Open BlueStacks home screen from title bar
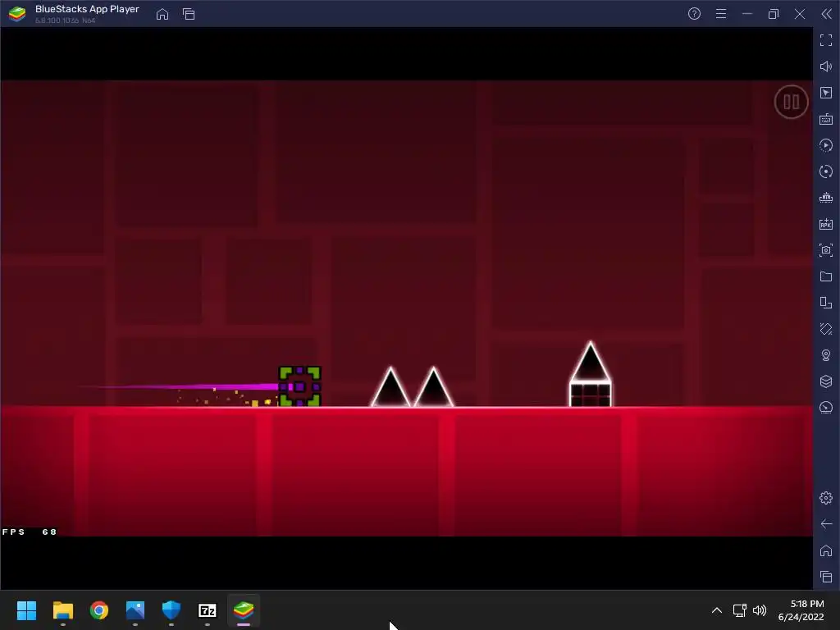Viewport: 840px width, 630px height. pyautogui.click(x=162, y=14)
